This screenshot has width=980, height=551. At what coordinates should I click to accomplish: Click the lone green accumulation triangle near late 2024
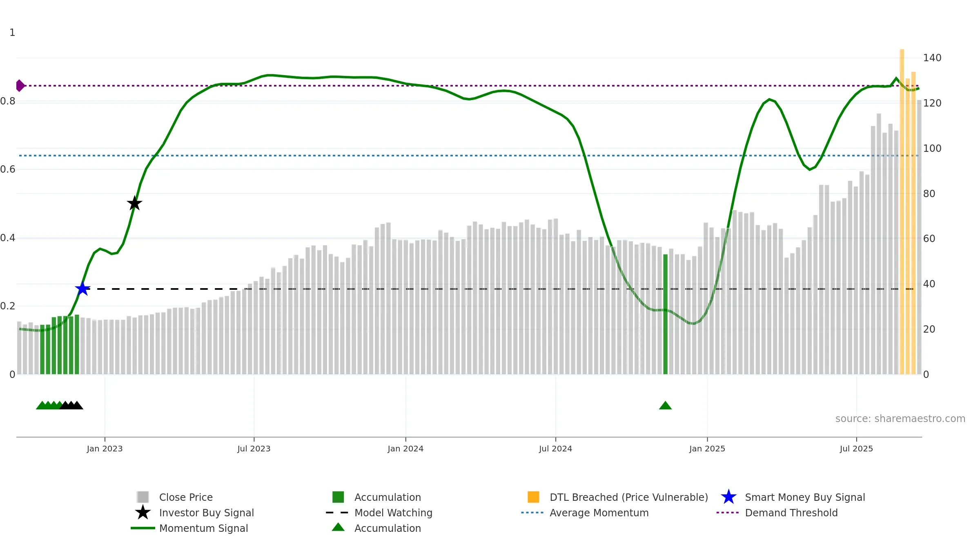tap(665, 406)
